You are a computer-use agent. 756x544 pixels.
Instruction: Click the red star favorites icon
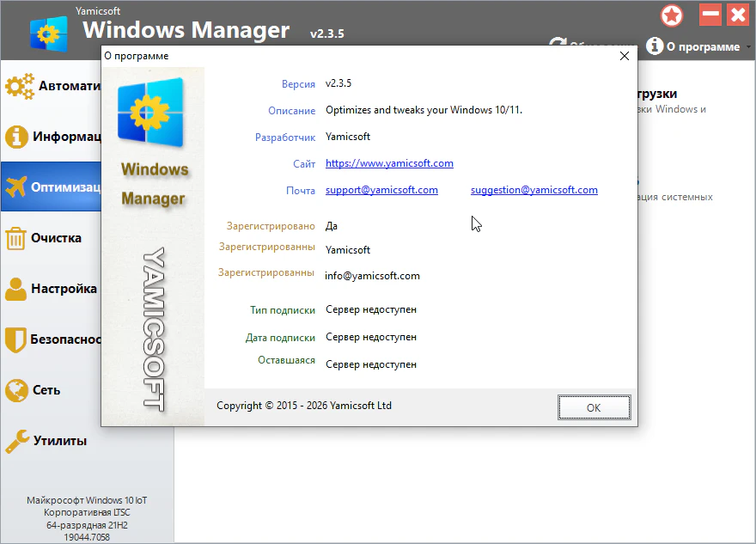(672, 15)
